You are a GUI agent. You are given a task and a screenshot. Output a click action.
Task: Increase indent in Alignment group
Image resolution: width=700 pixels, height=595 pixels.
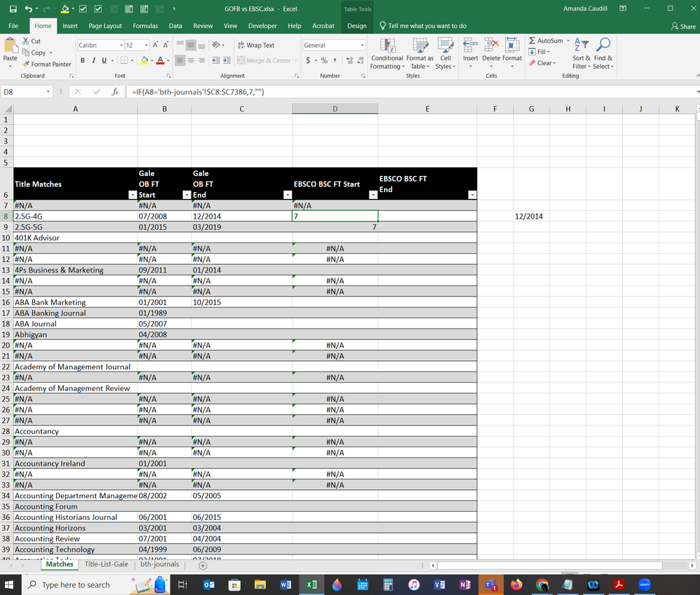[x=227, y=60]
